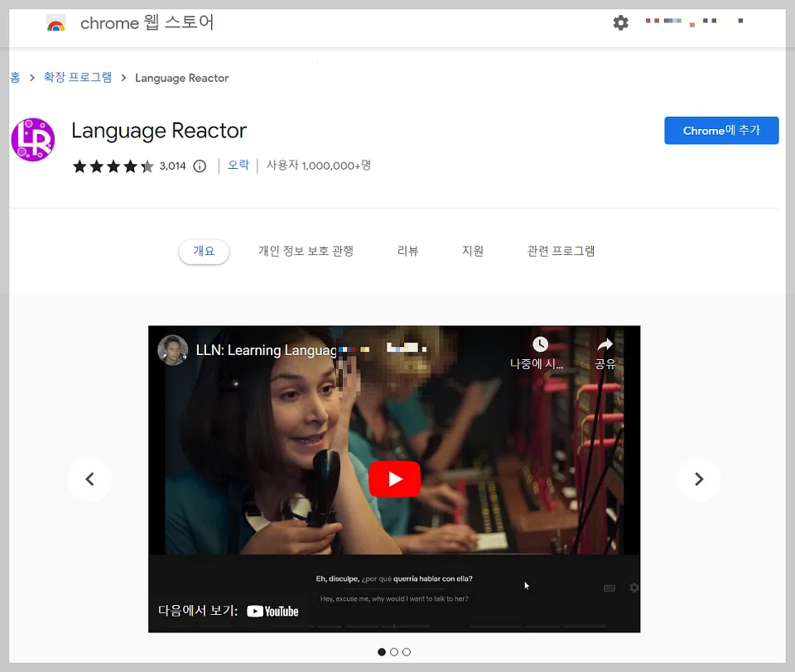Navigate to 확장 프로그램 in the breadcrumb

[78, 77]
